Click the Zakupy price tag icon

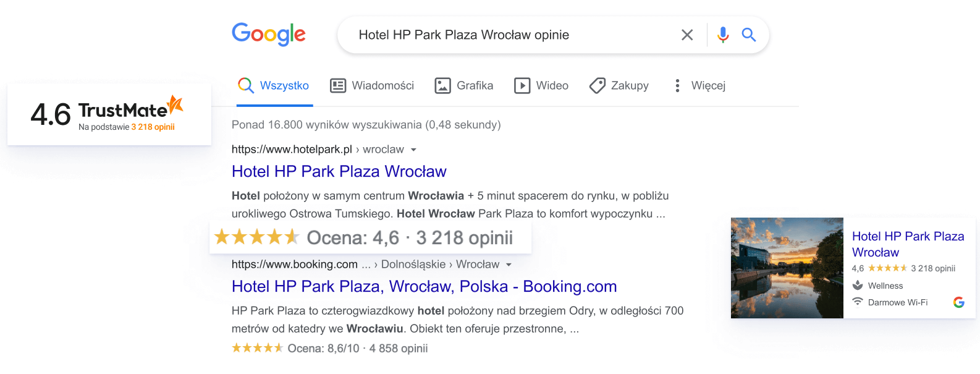click(598, 85)
